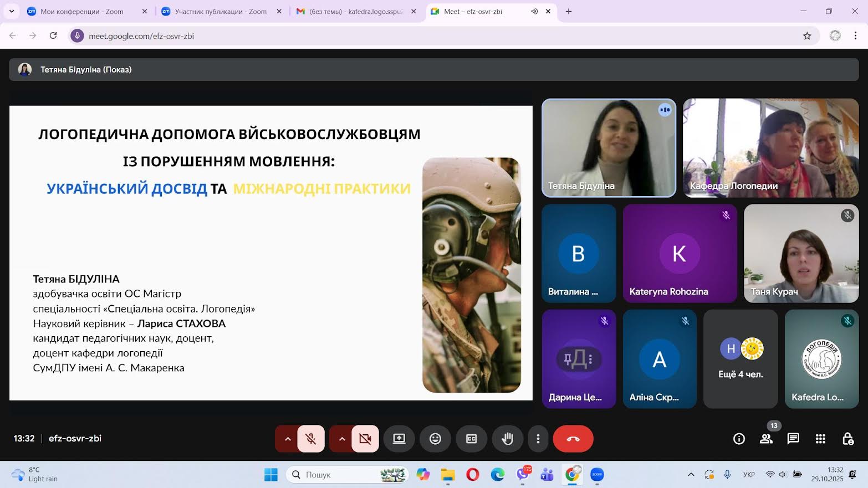The height and width of the screenshot is (488, 868).
Task: Open the chat panel icon
Action: (793, 439)
